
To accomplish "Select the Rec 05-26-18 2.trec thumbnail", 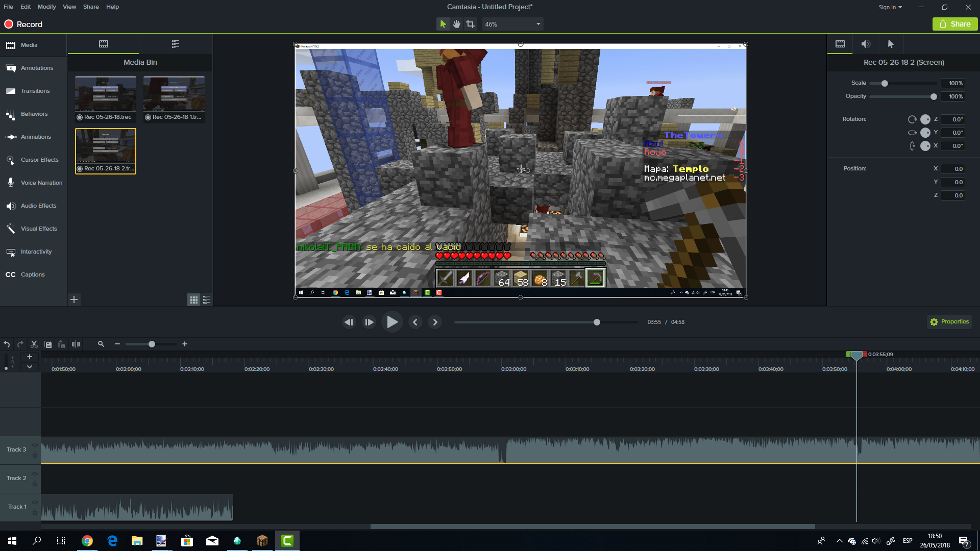I will coord(106,151).
